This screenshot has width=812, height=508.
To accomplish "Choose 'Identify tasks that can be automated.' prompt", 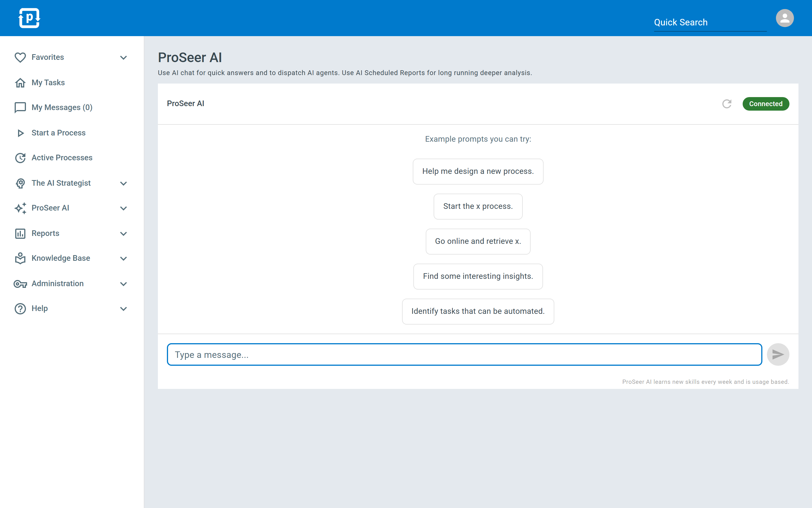I will coord(478,311).
